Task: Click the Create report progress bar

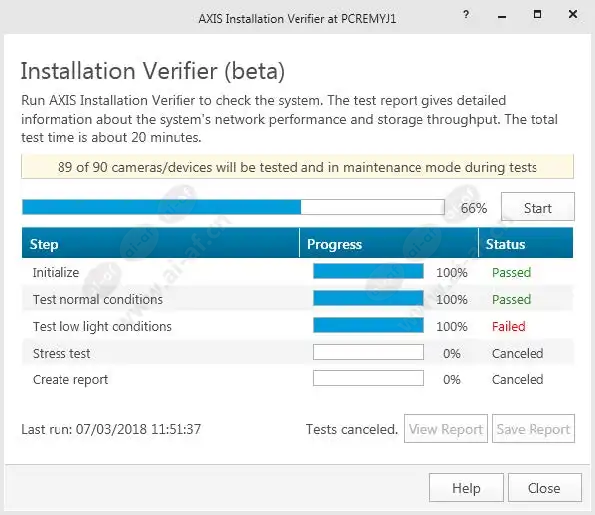Action: click(x=368, y=378)
